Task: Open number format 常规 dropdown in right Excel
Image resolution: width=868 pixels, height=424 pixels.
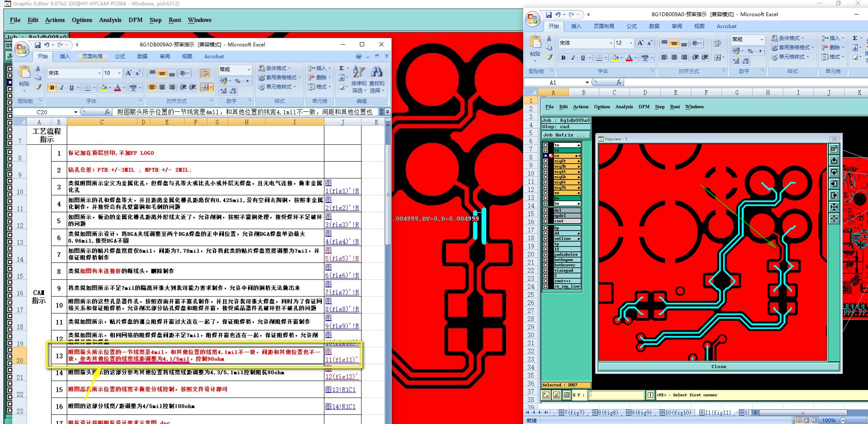Action: [762, 40]
